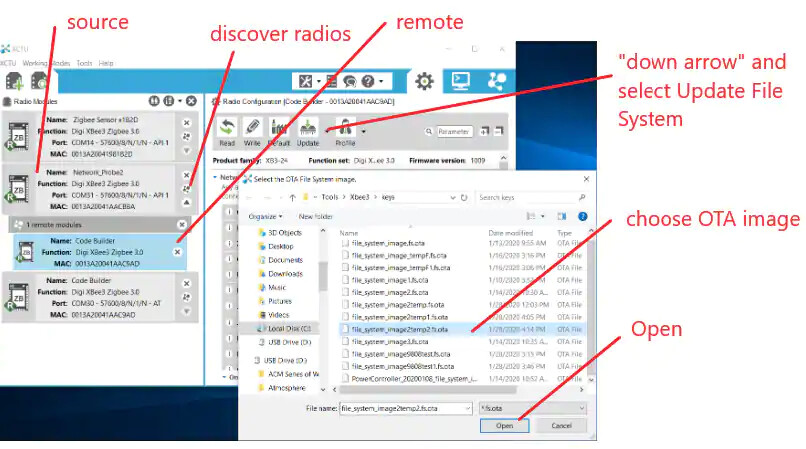This screenshot has height=449, width=806.
Task: Discover remote radios for Network_Probe2 module
Action: click(187, 189)
